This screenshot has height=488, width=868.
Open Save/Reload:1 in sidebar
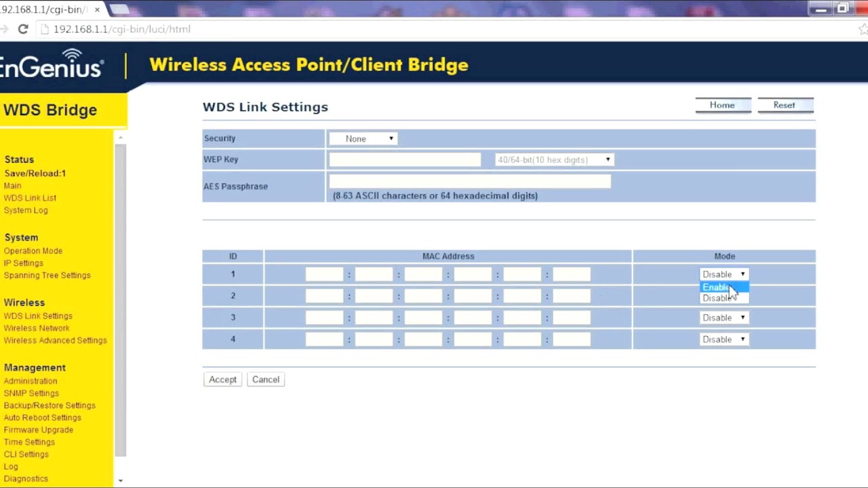pyautogui.click(x=35, y=174)
